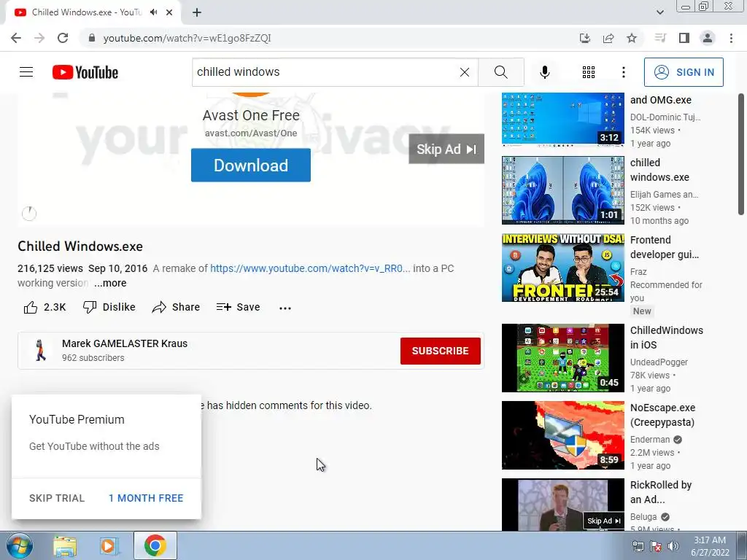Click the 'NoEscape.exe (Creepypasta)' title
This screenshot has height=560, width=747.
[662, 415]
